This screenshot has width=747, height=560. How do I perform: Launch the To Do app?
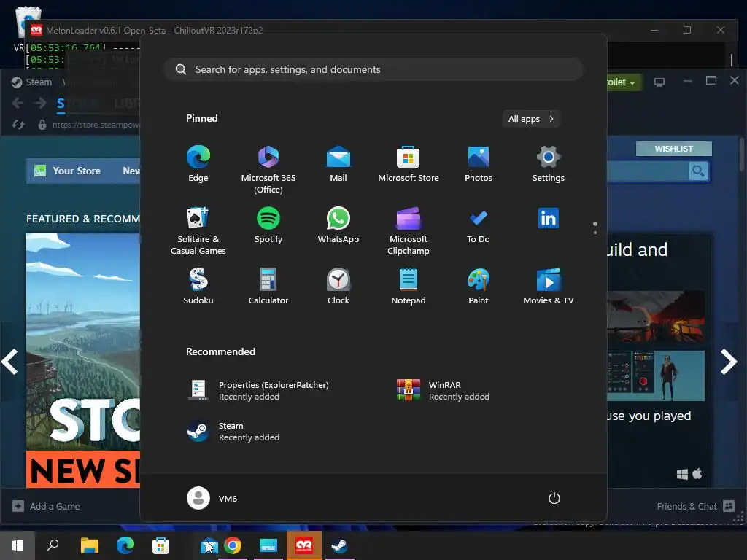(479, 225)
